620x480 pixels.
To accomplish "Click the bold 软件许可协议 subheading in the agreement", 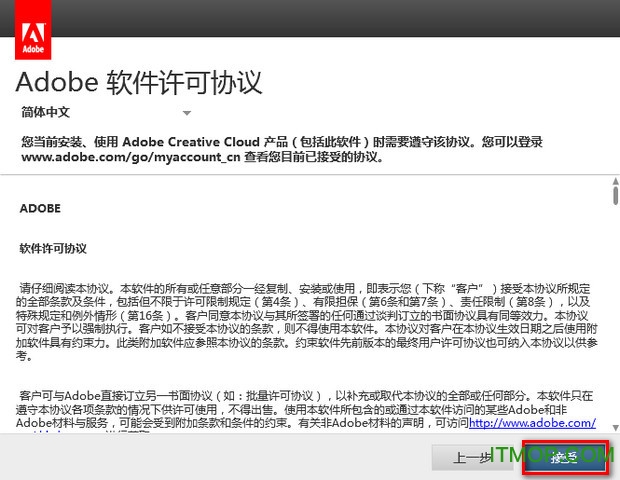I will pos(53,247).
